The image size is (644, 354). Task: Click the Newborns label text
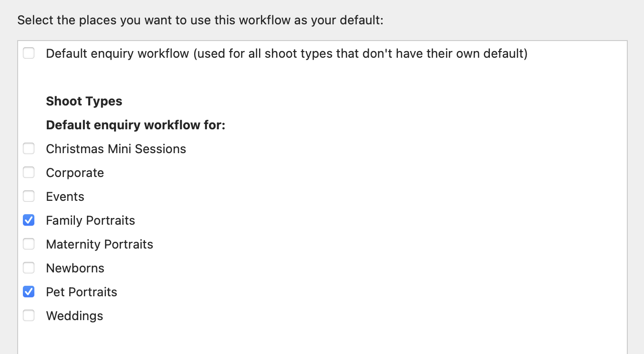coord(75,268)
